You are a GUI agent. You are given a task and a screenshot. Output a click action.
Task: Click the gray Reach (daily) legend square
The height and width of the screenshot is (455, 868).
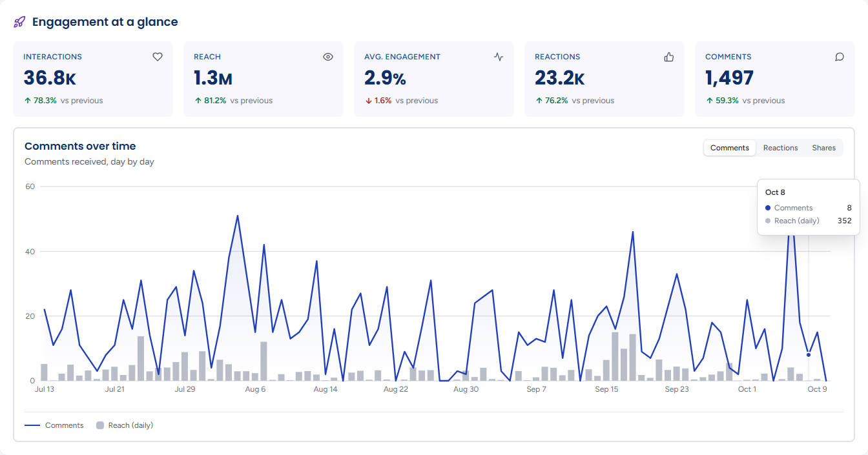pyautogui.click(x=100, y=425)
